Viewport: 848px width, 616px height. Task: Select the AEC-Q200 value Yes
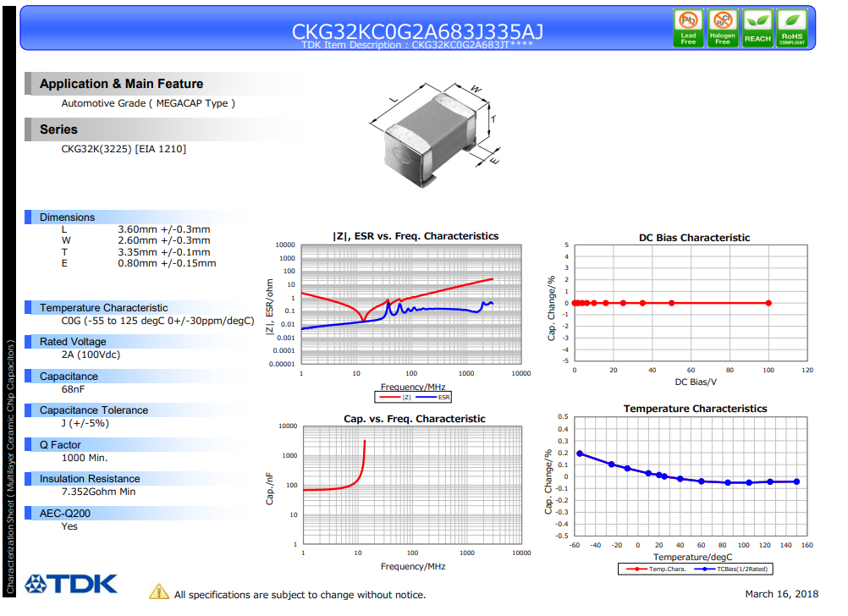coord(69,527)
